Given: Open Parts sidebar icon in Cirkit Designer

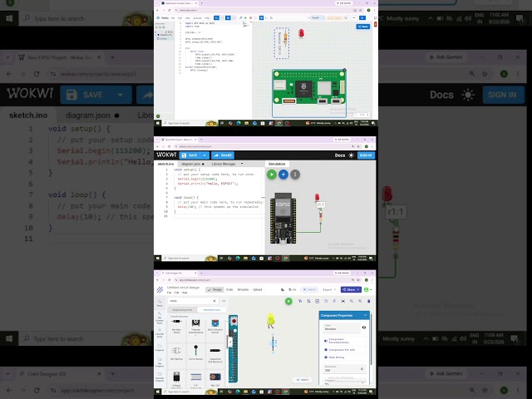Looking at the screenshot, I should (160, 303).
